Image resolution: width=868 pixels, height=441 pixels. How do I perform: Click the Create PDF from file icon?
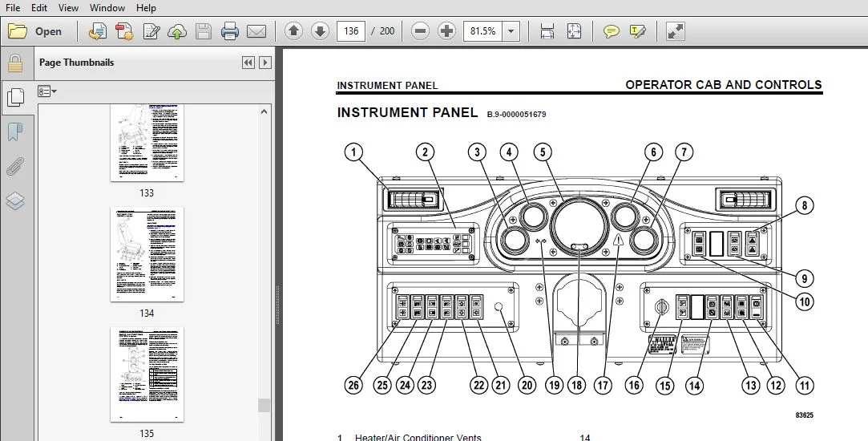point(98,31)
